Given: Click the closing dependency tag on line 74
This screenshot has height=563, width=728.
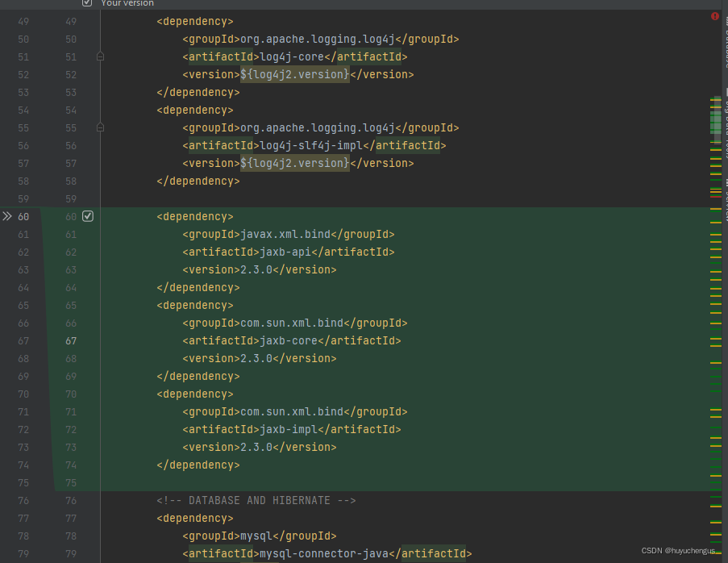Looking at the screenshot, I should (198, 465).
